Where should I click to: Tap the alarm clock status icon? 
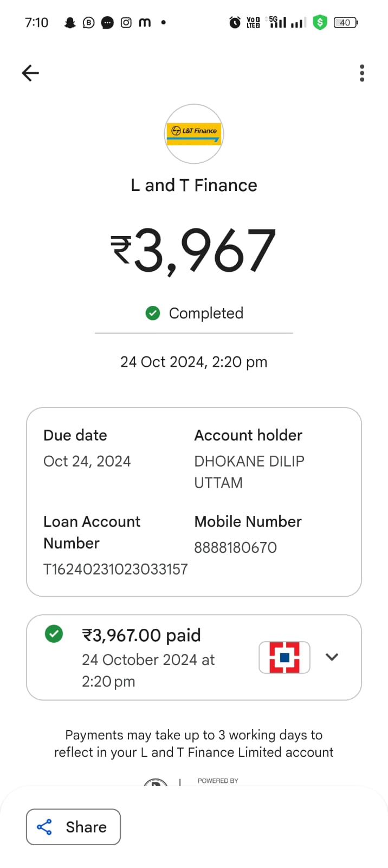pyautogui.click(x=235, y=22)
